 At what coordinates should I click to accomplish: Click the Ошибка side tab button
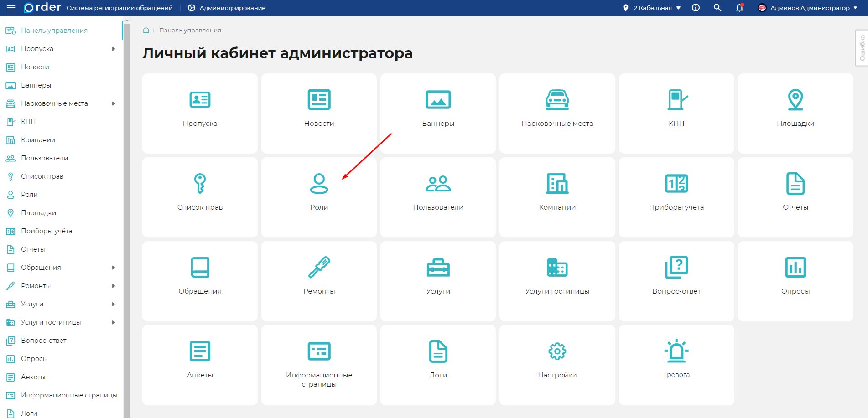pyautogui.click(x=862, y=48)
